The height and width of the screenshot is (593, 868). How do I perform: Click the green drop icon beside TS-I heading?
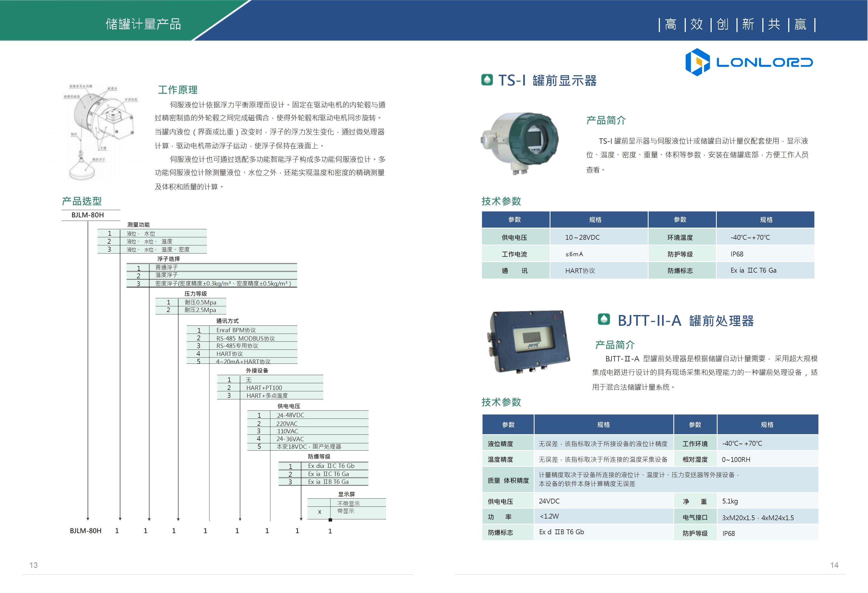(487, 80)
